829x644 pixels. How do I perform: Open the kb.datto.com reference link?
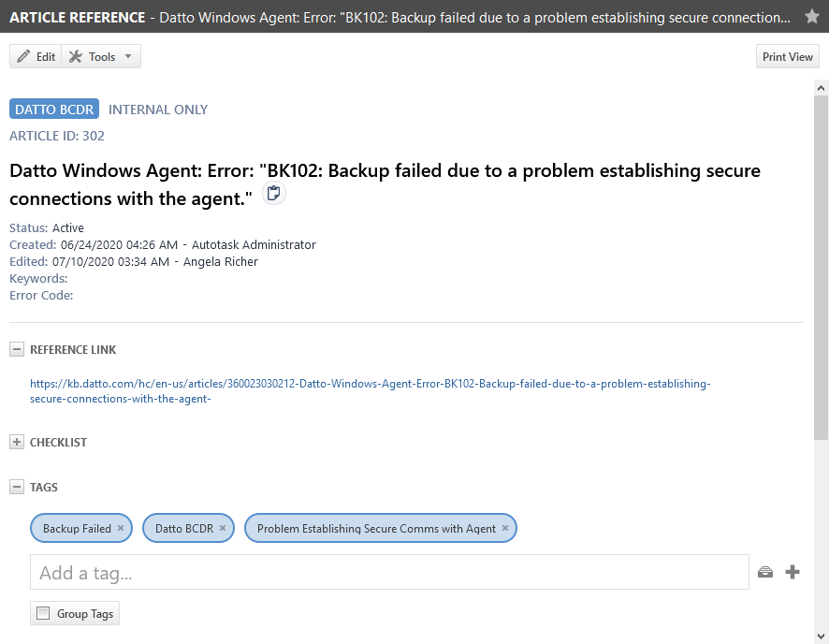pyautogui.click(x=371, y=391)
